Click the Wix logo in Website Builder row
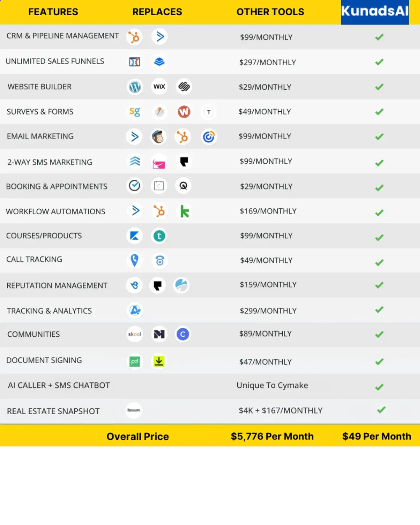The width and height of the screenshot is (420, 525). tap(159, 87)
